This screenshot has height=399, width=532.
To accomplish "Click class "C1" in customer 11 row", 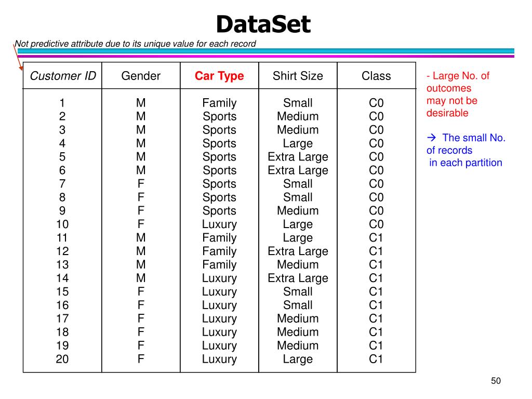I will click(376, 237).
